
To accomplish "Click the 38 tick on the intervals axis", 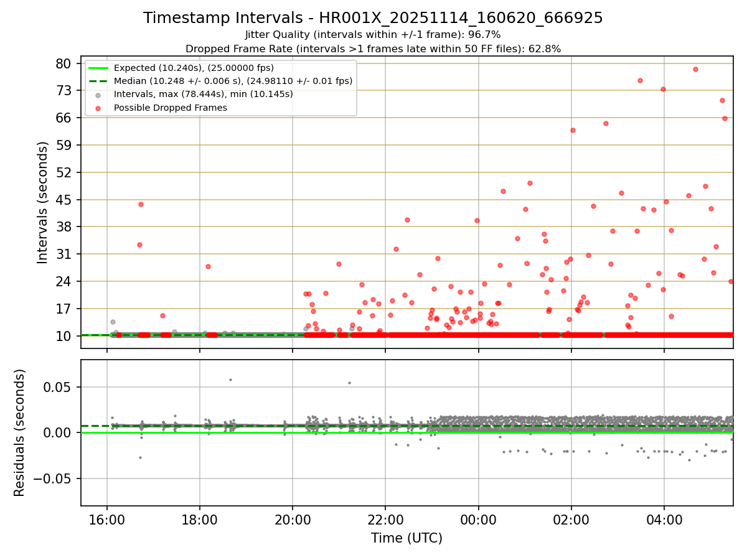I will pyautogui.click(x=63, y=227).
